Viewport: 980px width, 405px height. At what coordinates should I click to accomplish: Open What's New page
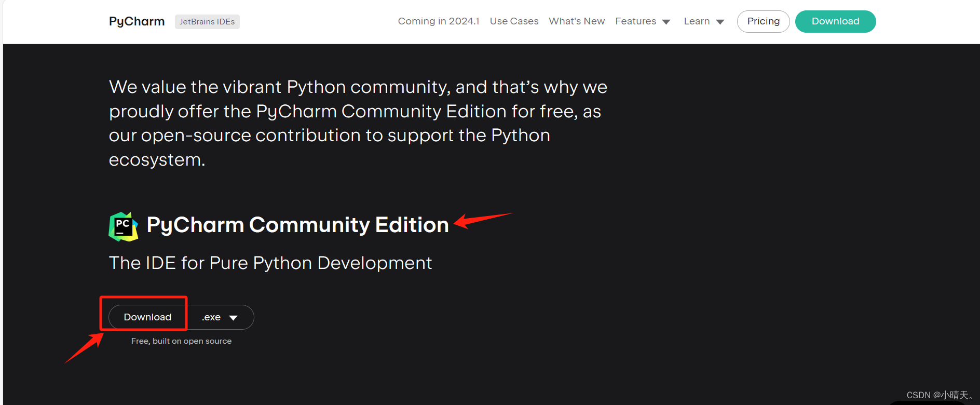577,21
